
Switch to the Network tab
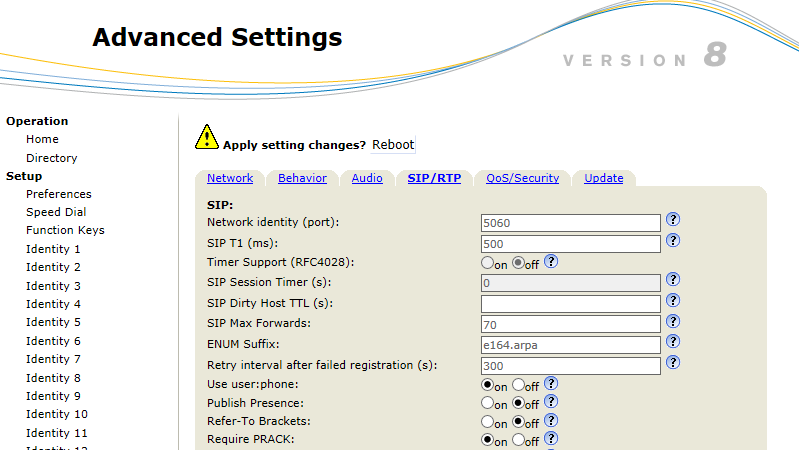230,178
